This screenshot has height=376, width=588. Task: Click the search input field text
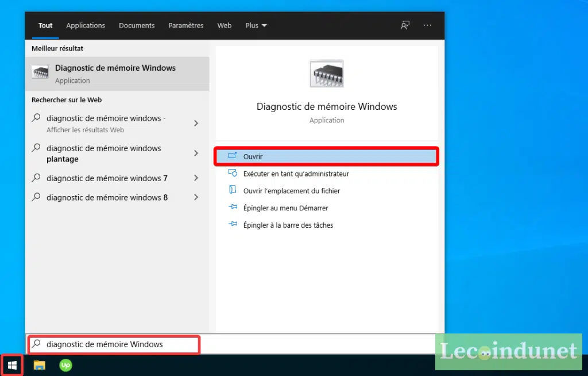105,344
